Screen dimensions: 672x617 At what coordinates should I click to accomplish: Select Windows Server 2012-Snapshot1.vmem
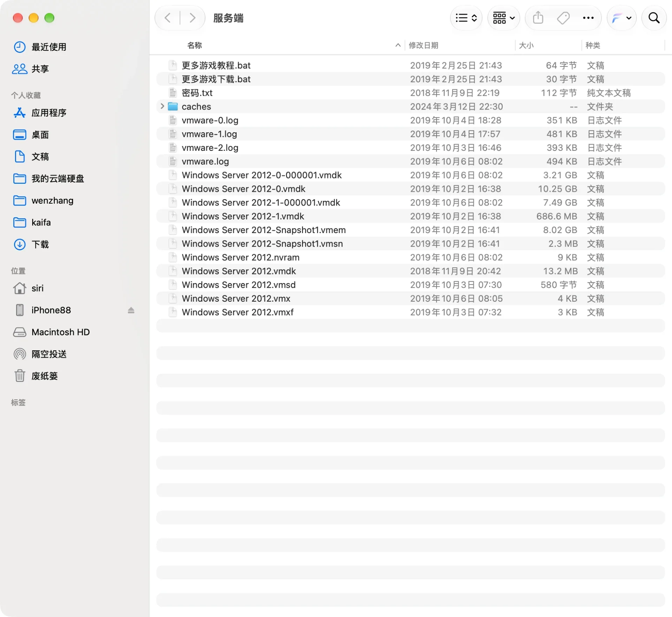click(x=411, y=230)
